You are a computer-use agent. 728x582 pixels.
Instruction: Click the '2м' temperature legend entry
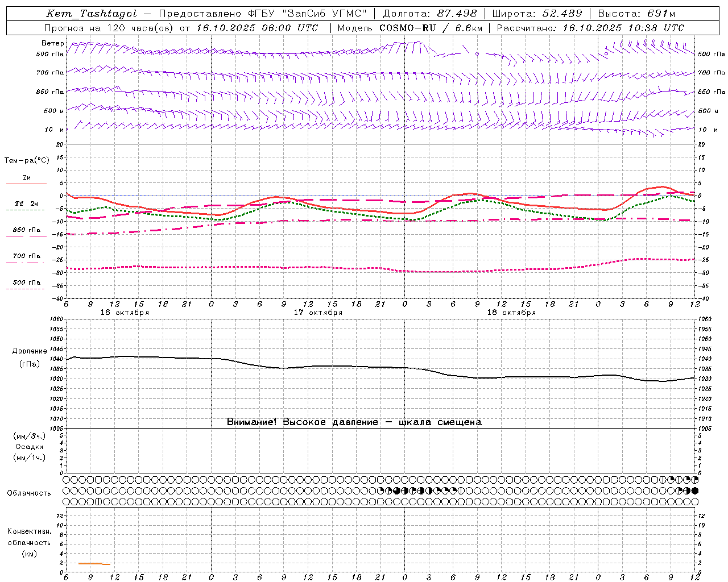coord(27,178)
